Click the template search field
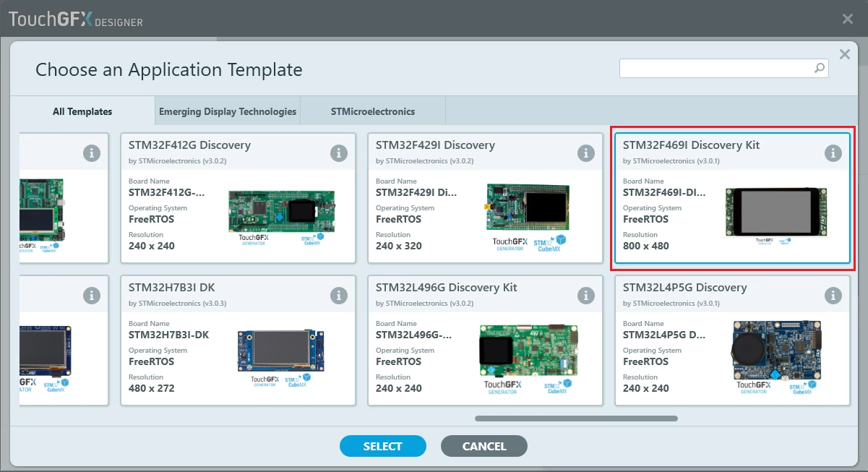Screen dimensions: 868x472 point(724,68)
